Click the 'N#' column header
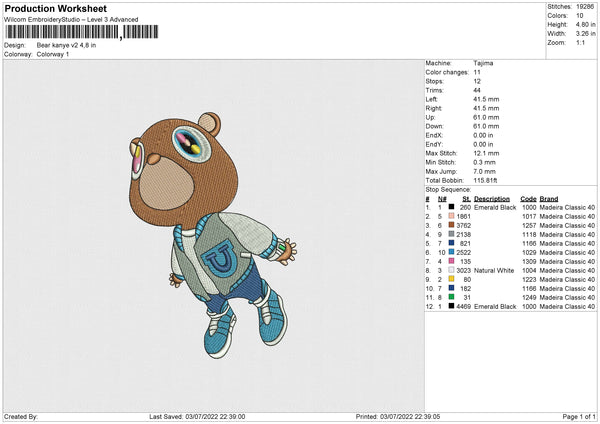The image size is (600, 424). pyautogui.click(x=442, y=199)
